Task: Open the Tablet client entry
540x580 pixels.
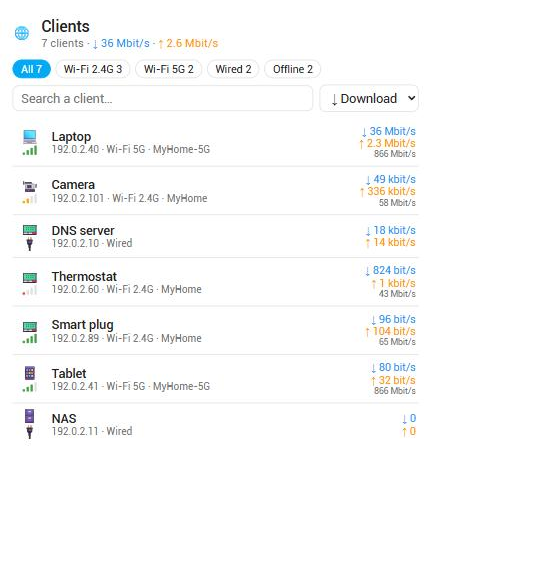Action: pyautogui.click(x=216, y=379)
